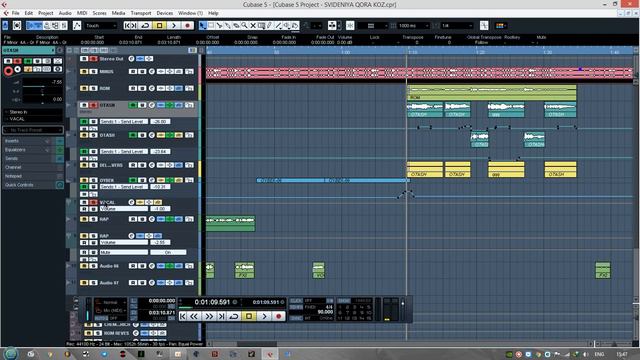
Task: Open the File menu
Action: (15, 13)
